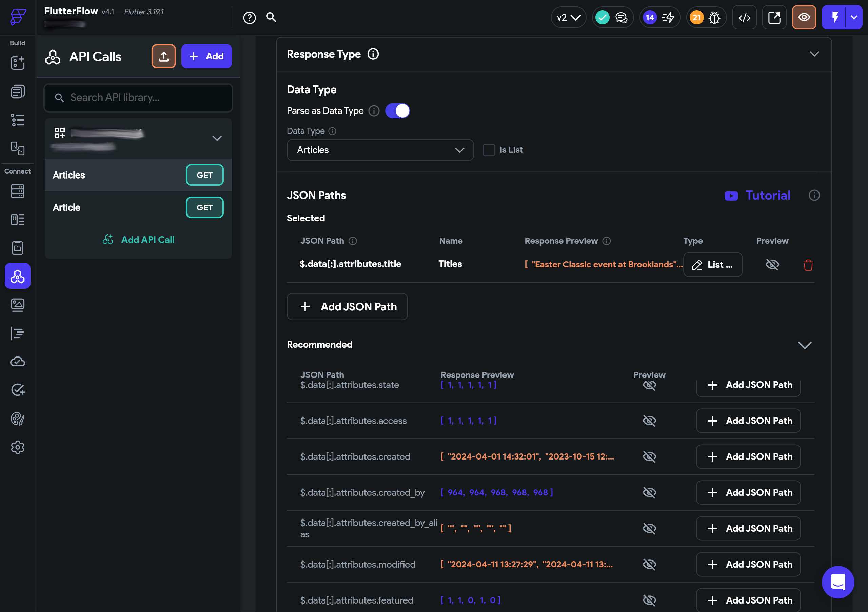The width and height of the screenshot is (868, 612).
Task: Disable Parse as Data Type toggle
Action: coord(397,111)
